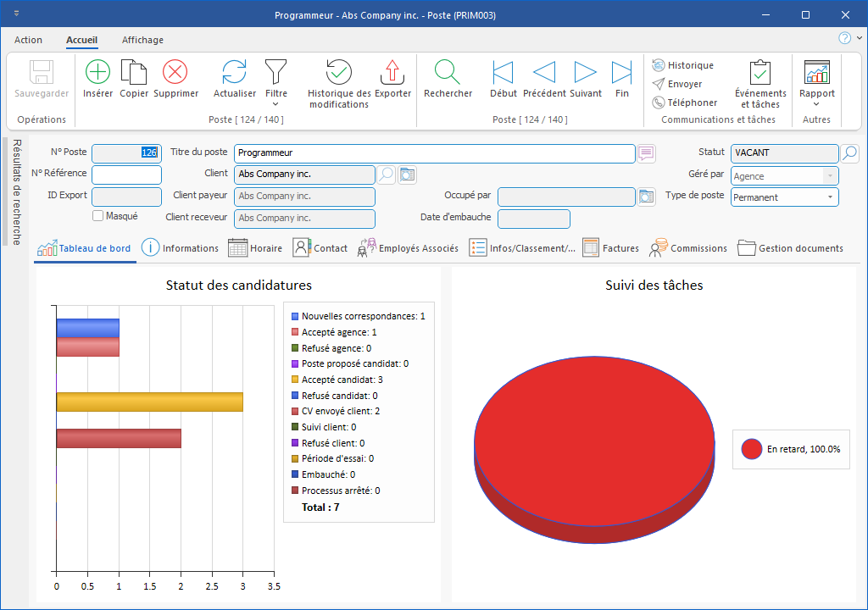Go to next record with Suivant
This screenshot has width=868, height=610.
(x=586, y=72)
